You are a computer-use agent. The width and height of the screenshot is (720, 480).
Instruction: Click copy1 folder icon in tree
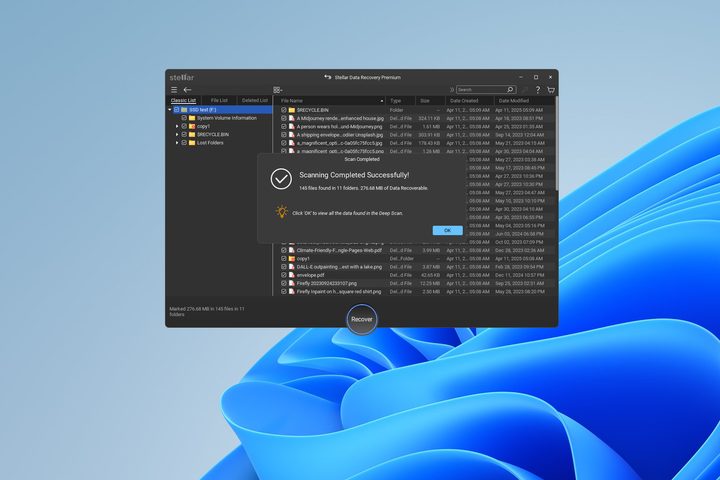tap(192, 126)
